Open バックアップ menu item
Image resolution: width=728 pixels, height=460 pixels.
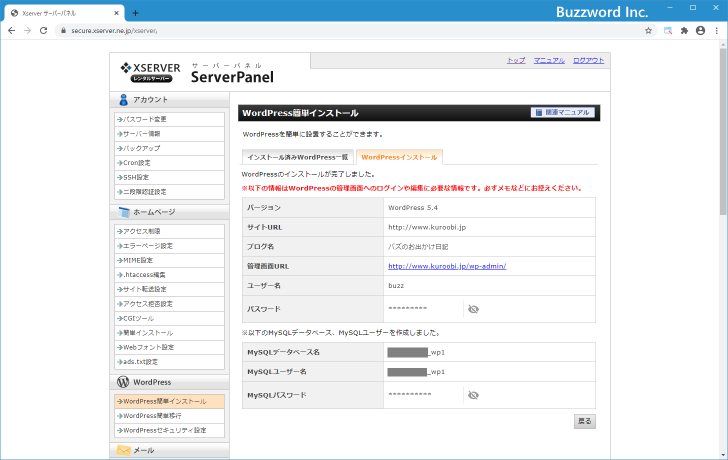coord(169,148)
